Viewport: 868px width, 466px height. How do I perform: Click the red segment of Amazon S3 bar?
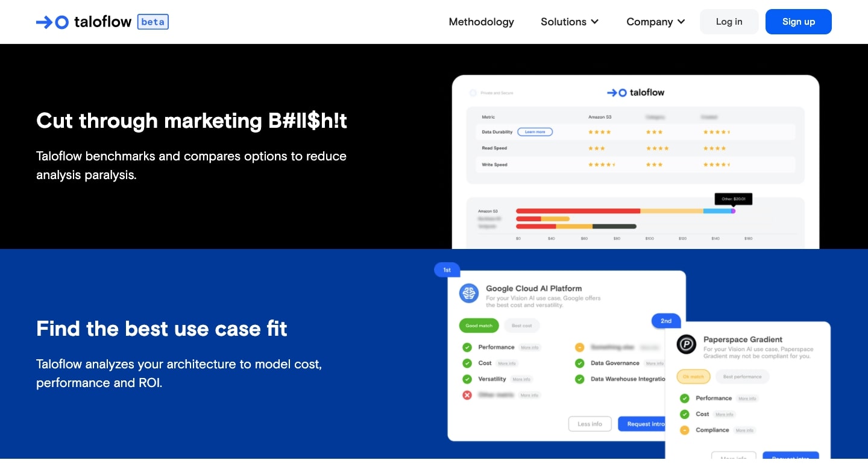[x=578, y=211]
